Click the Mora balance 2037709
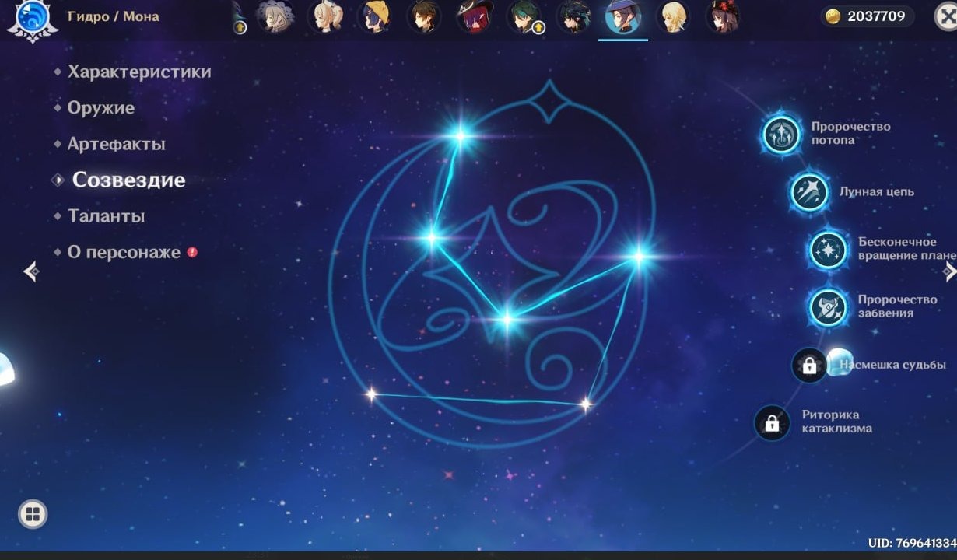The width and height of the screenshot is (957, 560). tap(876, 16)
